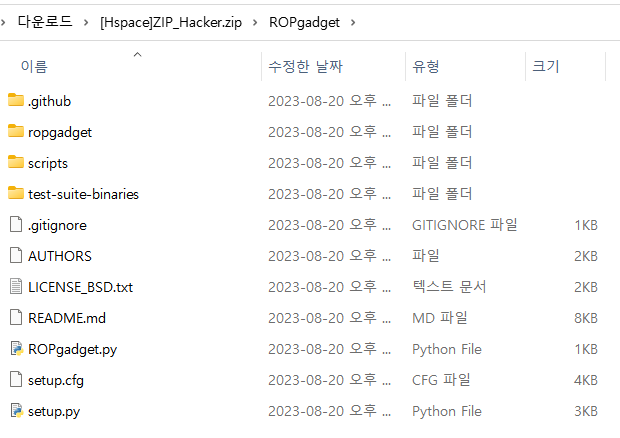
Task: Expand chevron after [Hspace]ZIP_Hacker.zip breadcrumb
Action: click(255, 23)
